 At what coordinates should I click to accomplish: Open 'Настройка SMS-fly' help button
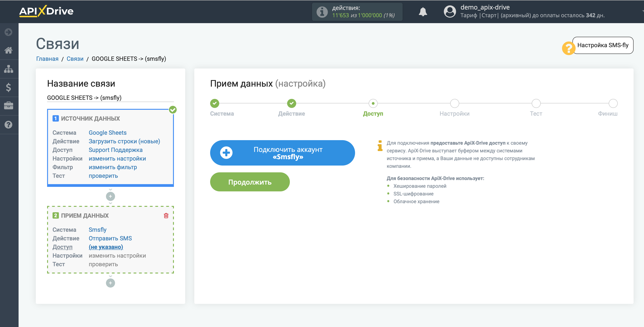coord(603,45)
